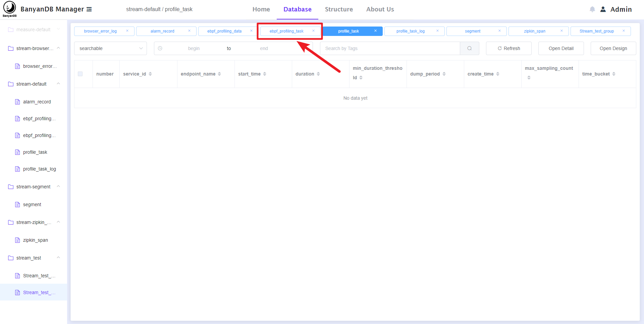Screen dimensions: 644x324
Task: Sort by start_time column
Action: click(265, 74)
